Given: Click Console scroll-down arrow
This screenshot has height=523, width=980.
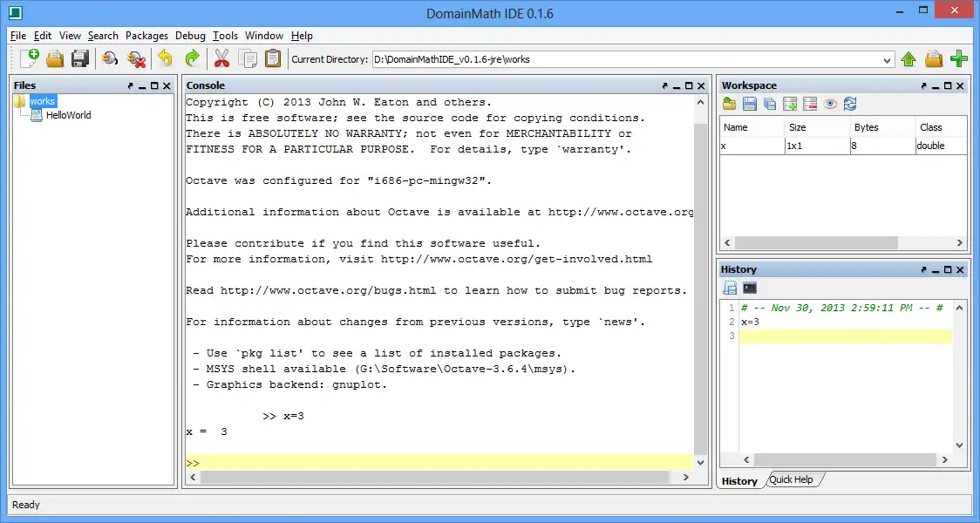Looking at the screenshot, I should click(701, 463).
